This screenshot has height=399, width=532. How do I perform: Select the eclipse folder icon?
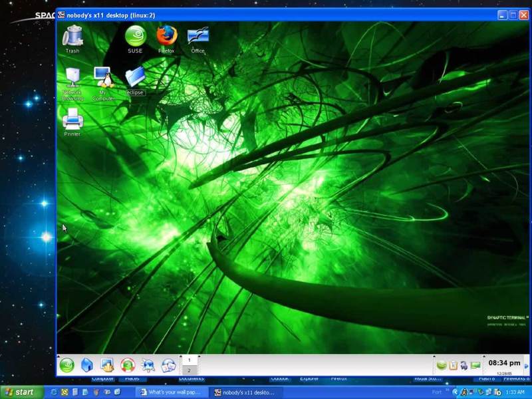click(135, 80)
